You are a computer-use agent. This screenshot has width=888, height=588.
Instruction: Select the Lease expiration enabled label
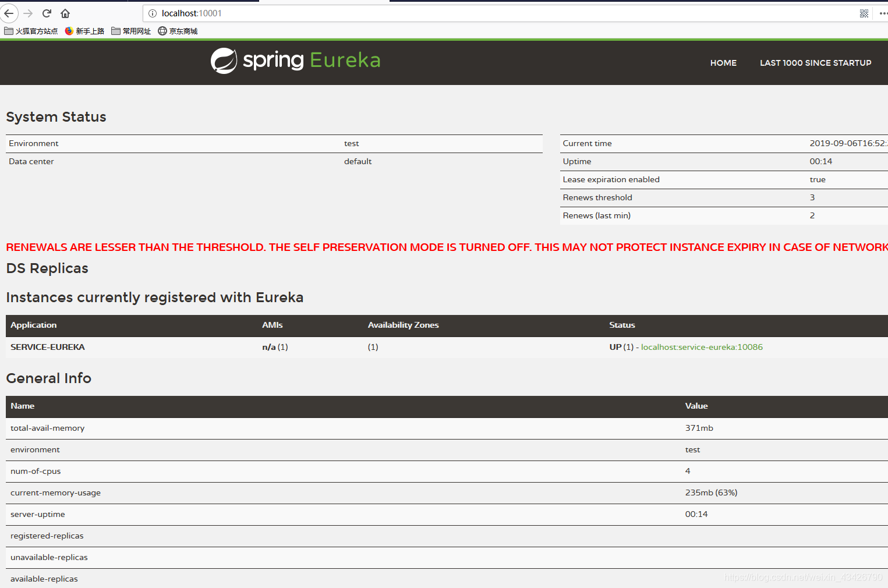click(x=611, y=179)
